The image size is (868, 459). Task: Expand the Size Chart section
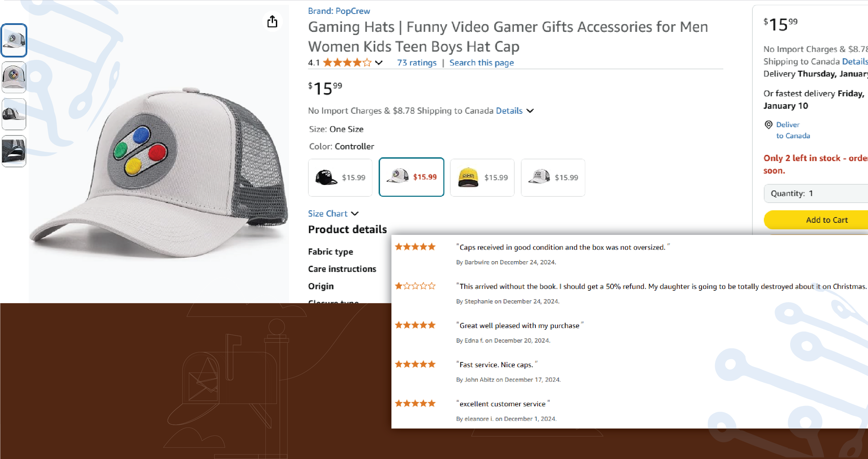333,213
